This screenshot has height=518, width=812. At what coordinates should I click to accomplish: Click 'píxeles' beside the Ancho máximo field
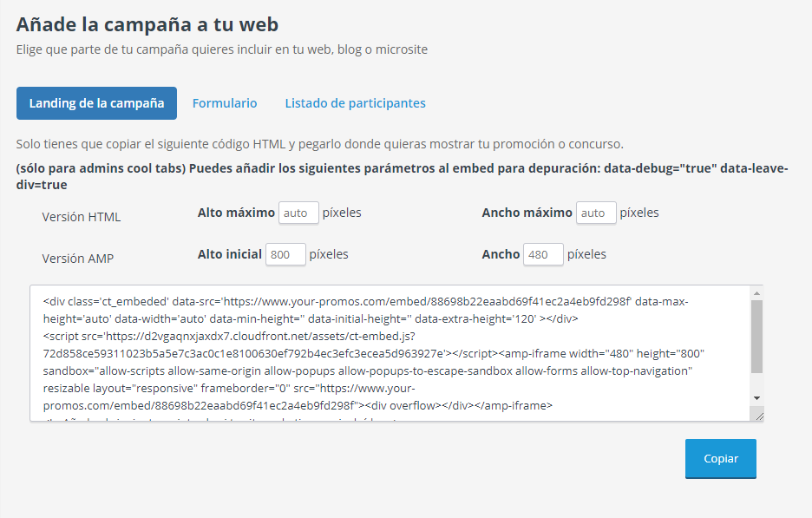click(639, 213)
